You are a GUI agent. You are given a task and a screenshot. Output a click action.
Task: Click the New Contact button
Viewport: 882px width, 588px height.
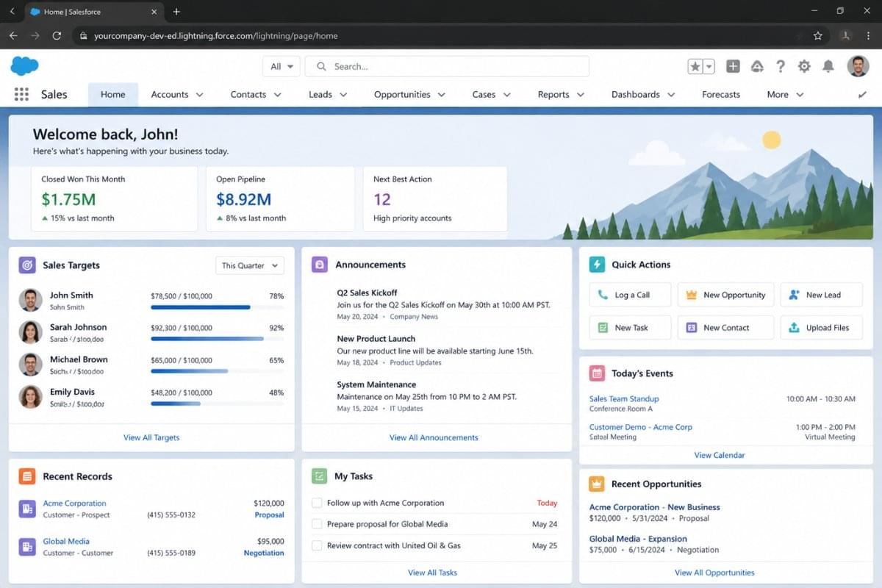[726, 327]
